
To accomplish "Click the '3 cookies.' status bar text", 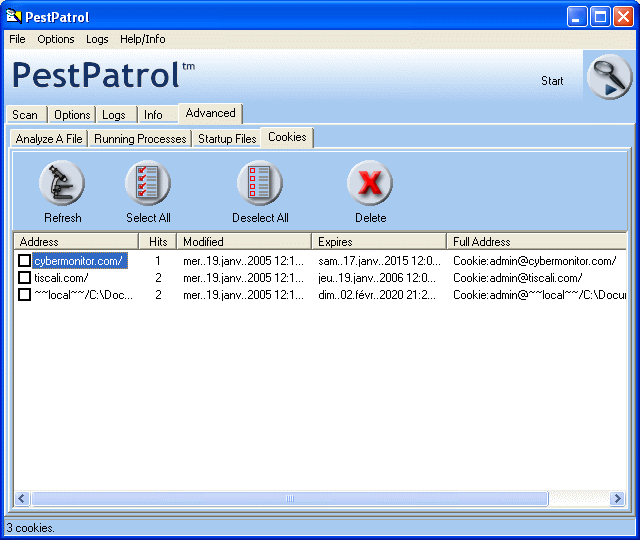I will pyautogui.click(x=31, y=528).
